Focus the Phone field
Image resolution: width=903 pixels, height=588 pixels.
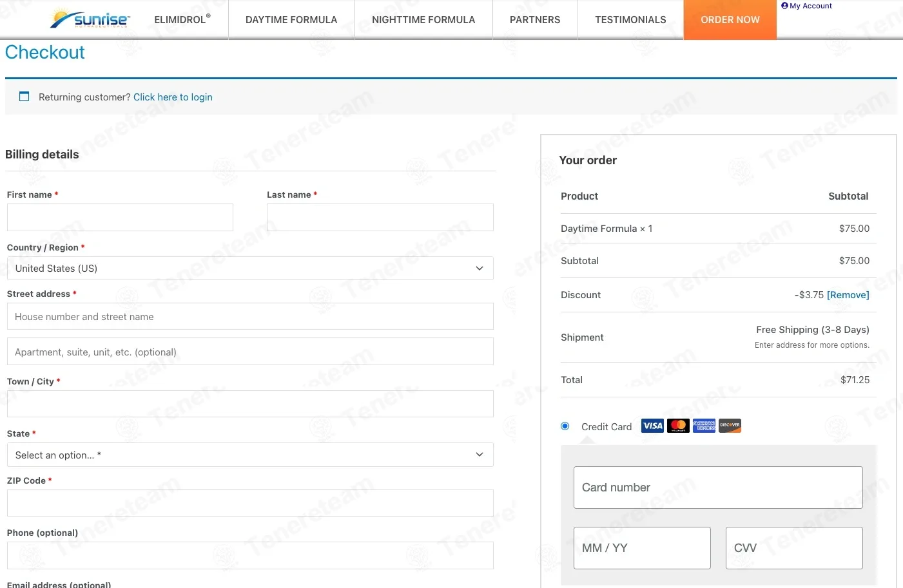[250, 555]
